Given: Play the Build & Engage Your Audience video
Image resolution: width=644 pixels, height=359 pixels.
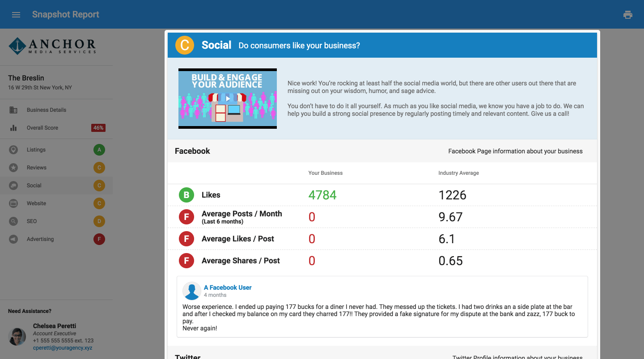Looking at the screenshot, I should pyautogui.click(x=228, y=98).
